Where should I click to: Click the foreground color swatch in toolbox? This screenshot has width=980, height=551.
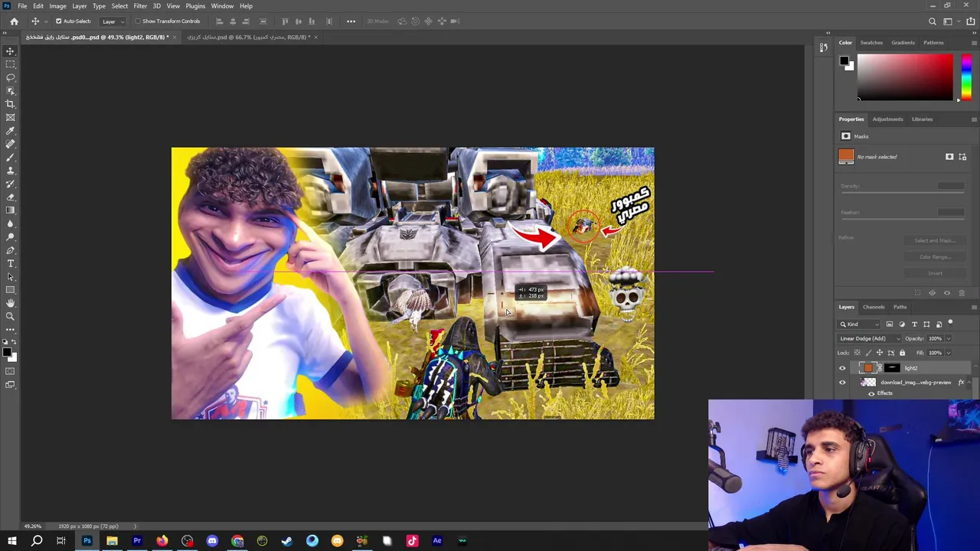6,351
